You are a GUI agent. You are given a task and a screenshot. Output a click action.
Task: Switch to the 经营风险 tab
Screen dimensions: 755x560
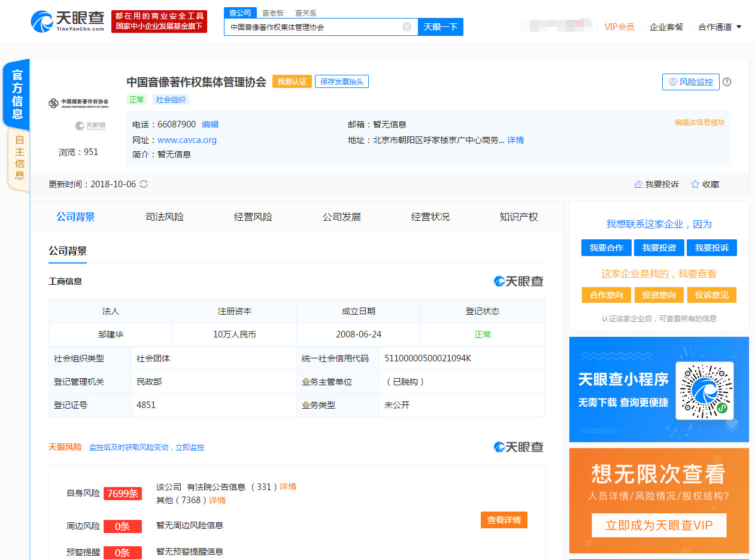[x=253, y=217]
